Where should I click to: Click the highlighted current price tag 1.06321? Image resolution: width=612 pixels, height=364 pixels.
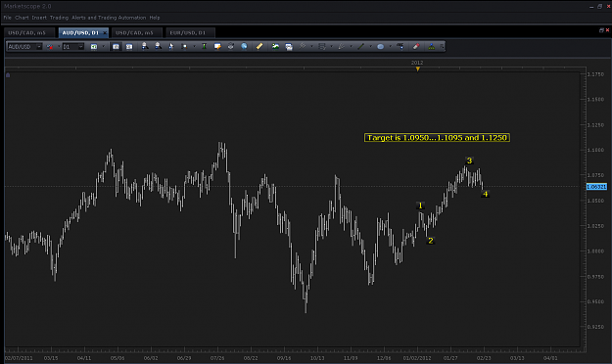[x=596, y=187]
